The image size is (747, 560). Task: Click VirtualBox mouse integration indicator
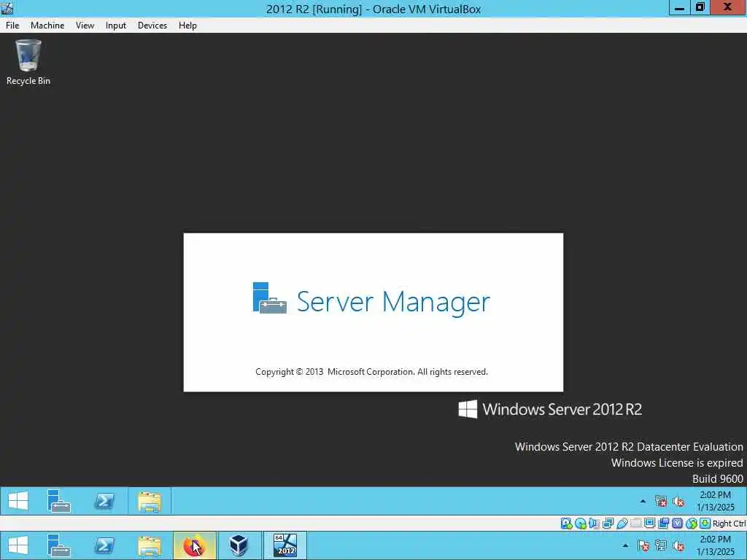(x=692, y=524)
